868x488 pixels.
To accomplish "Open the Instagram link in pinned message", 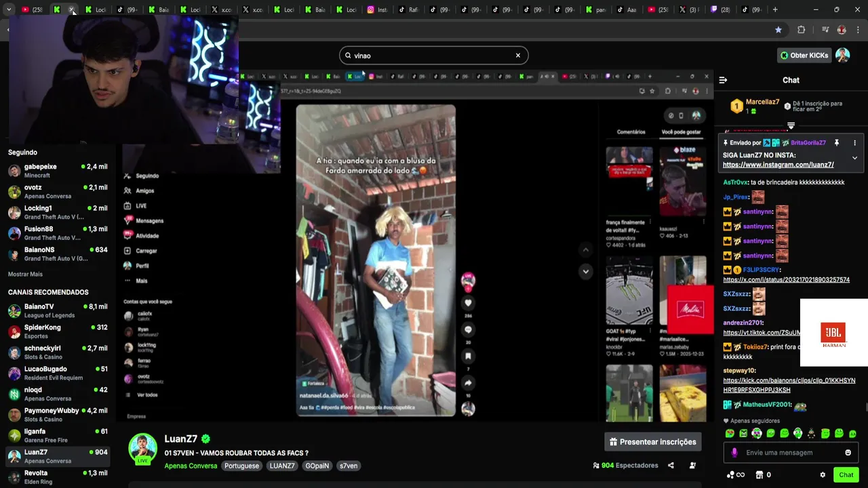I will pos(778,165).
